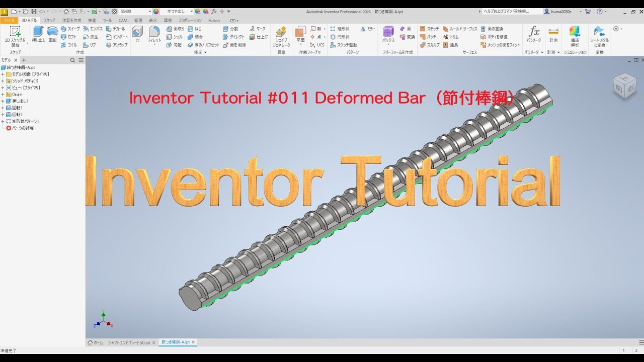This screenshot has width=644, height=362.
Task: Choose the Chamfer tool (面取り)
Action: pyautogui.click(x=175, y=29)
